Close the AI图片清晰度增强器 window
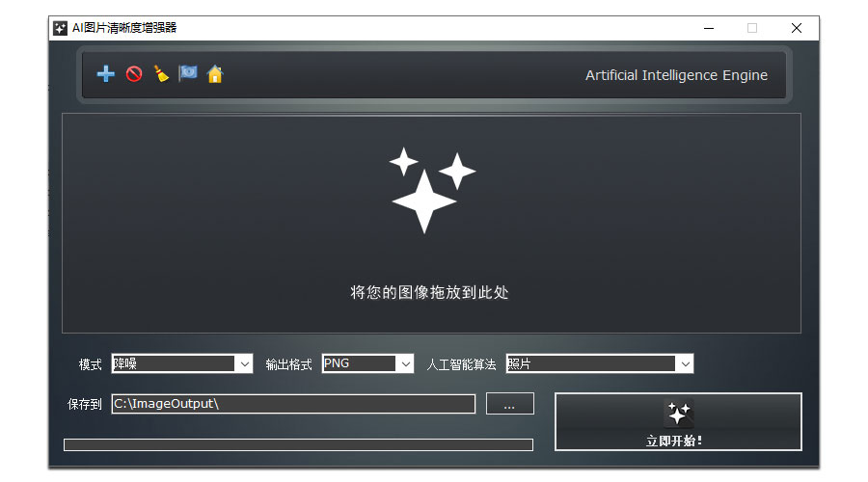Image resolution: width=868 pixels, height=482 pixels. point(797,28)
